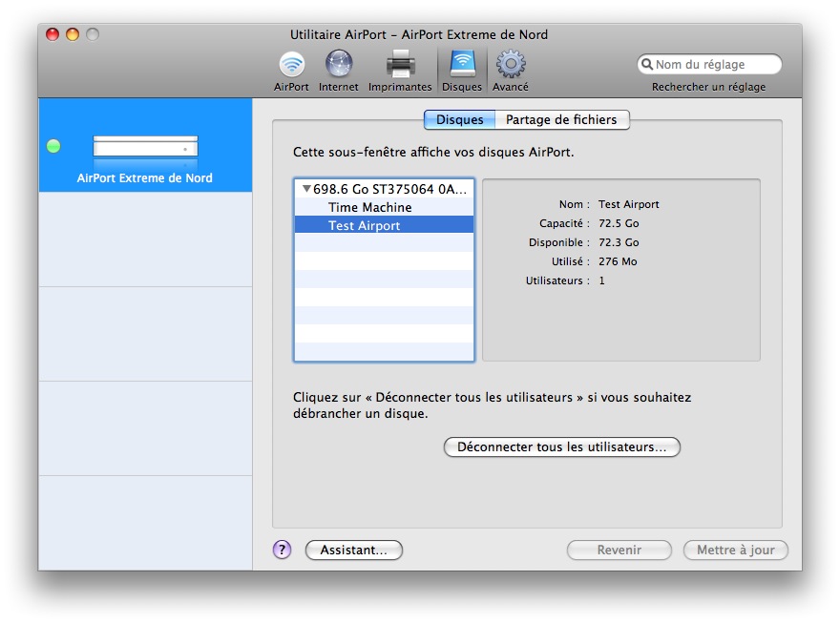
Task: Open the Assistant dialog
Action: click(353, 550)
